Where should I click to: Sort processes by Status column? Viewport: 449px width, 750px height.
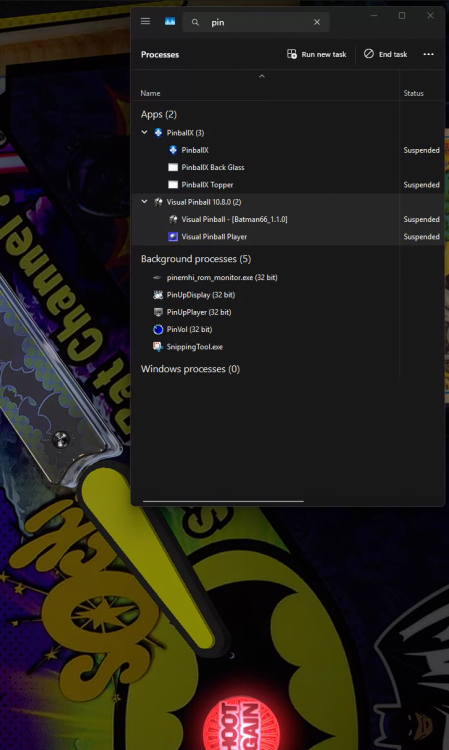414,93
